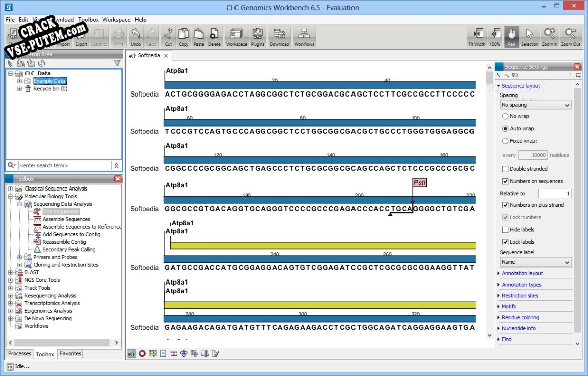
Task: Expand the Annotation types section
Action: (522, 285)
